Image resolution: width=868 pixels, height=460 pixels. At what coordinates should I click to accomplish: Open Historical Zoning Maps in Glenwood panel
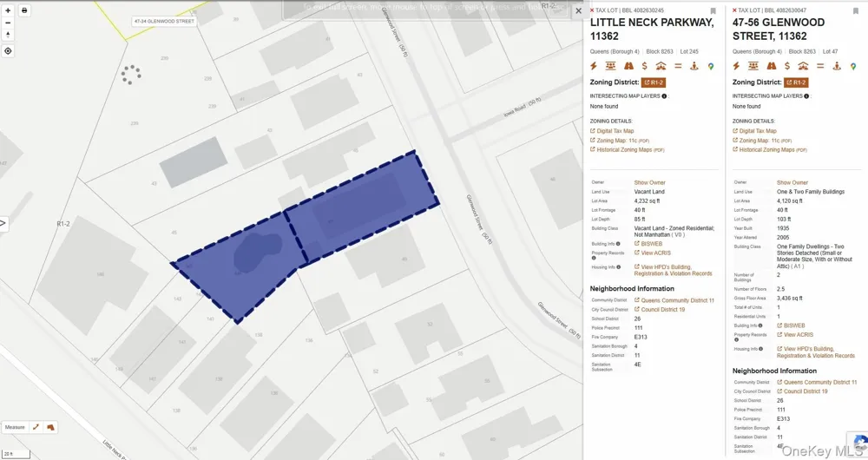pyautogui.click(x=770, y=150)
